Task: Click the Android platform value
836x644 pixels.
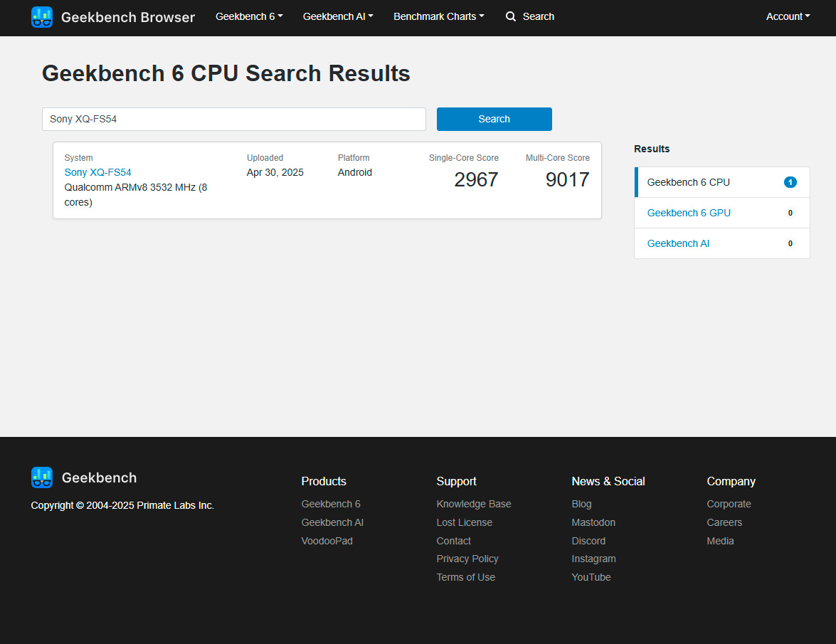Action: point(354,172)
